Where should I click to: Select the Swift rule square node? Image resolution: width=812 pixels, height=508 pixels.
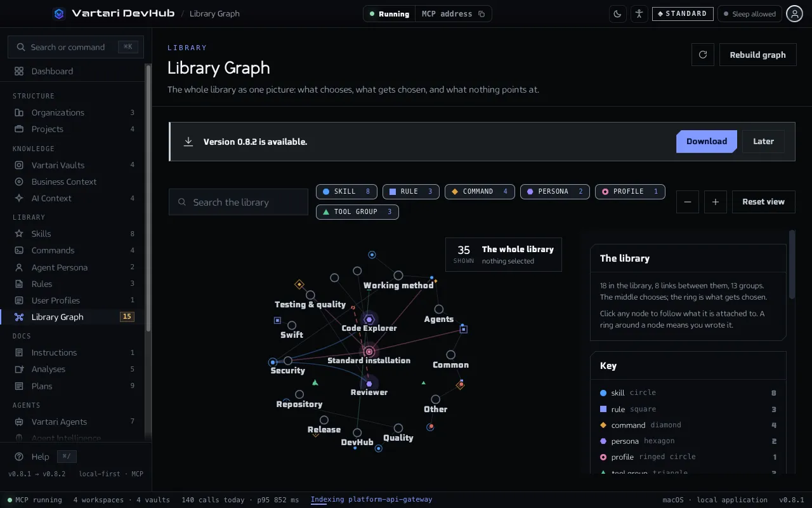277,321
